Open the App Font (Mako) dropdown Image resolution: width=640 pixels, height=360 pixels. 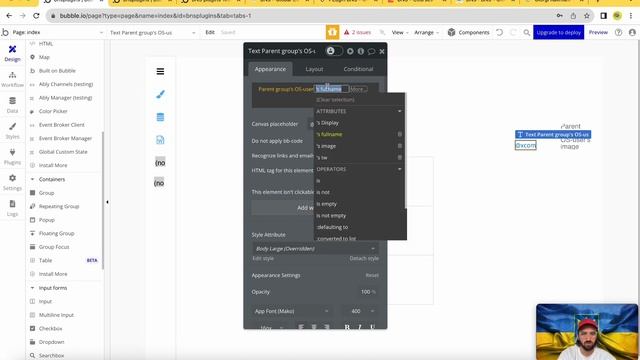click(292, 311)
